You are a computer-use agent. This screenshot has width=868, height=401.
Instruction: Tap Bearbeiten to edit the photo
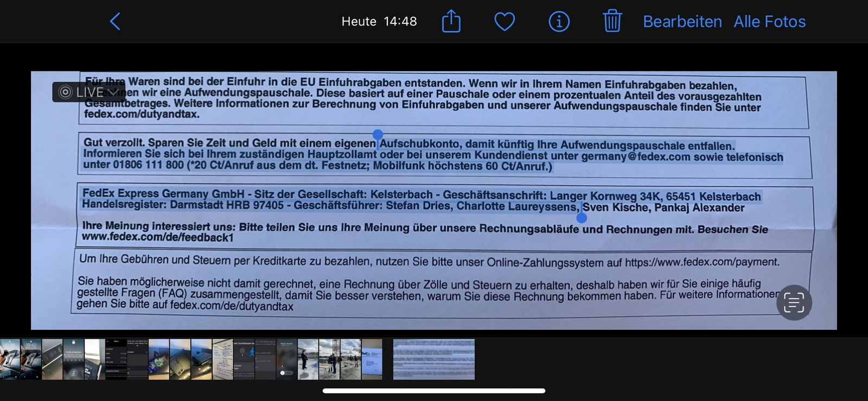pos(682,22)
